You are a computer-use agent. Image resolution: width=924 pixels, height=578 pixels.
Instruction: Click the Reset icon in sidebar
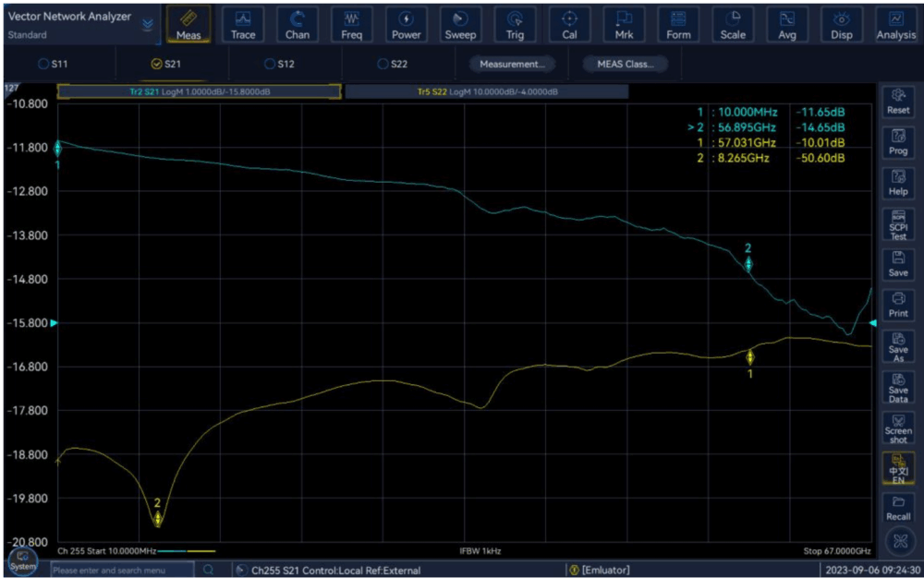pos(897,102)
